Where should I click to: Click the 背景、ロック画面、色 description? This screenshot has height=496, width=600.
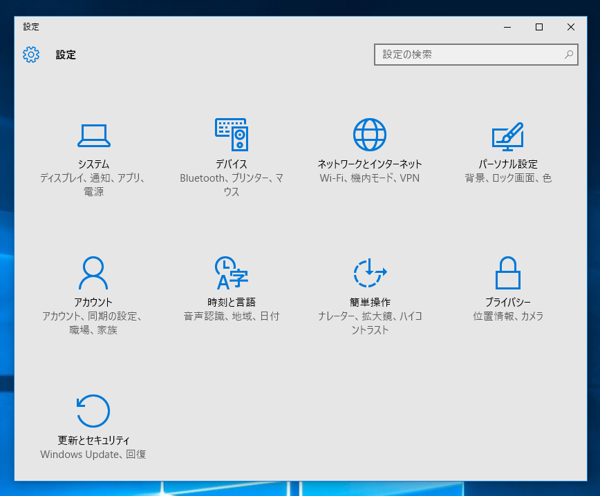point(508,178)
